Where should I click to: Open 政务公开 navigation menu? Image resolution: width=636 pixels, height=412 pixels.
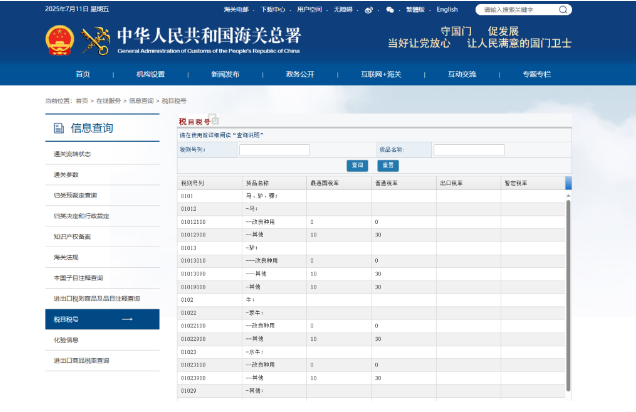[300, 74]
